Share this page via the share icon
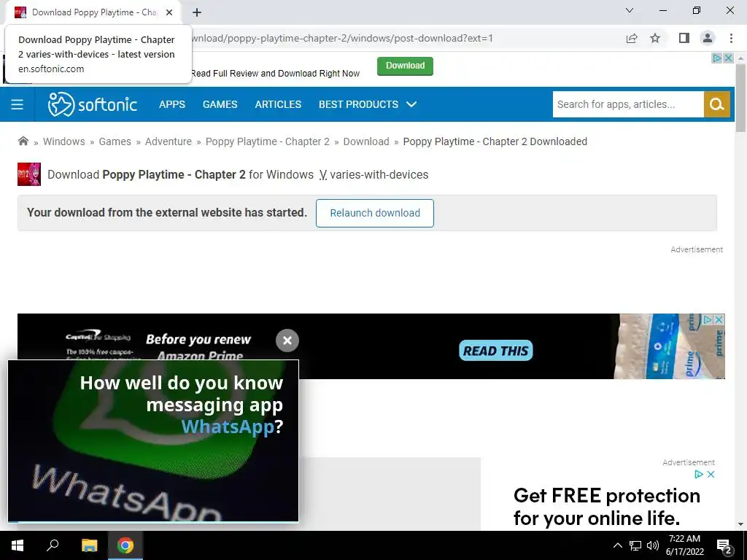 pyautogui.click(x=632, y=38)
